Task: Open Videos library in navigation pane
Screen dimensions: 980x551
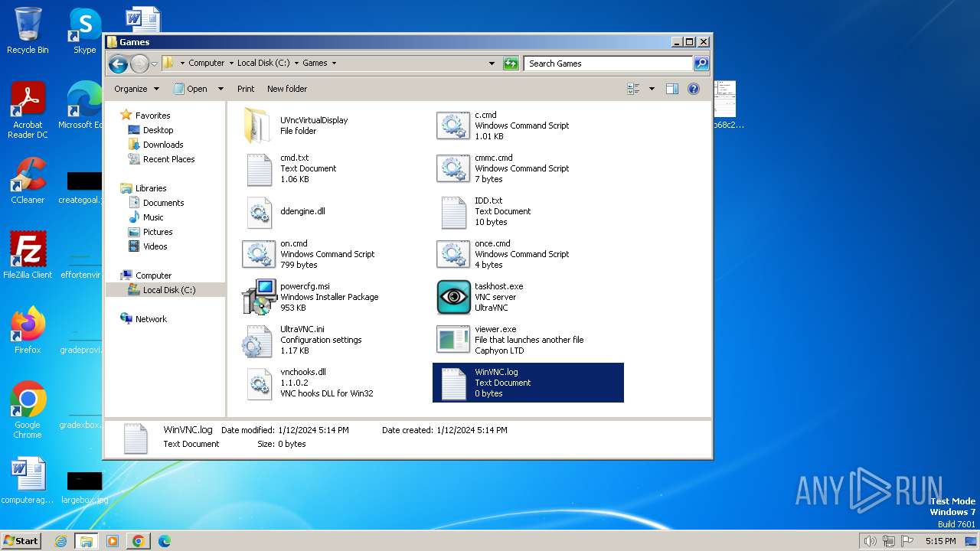Action: pos(155,246)
